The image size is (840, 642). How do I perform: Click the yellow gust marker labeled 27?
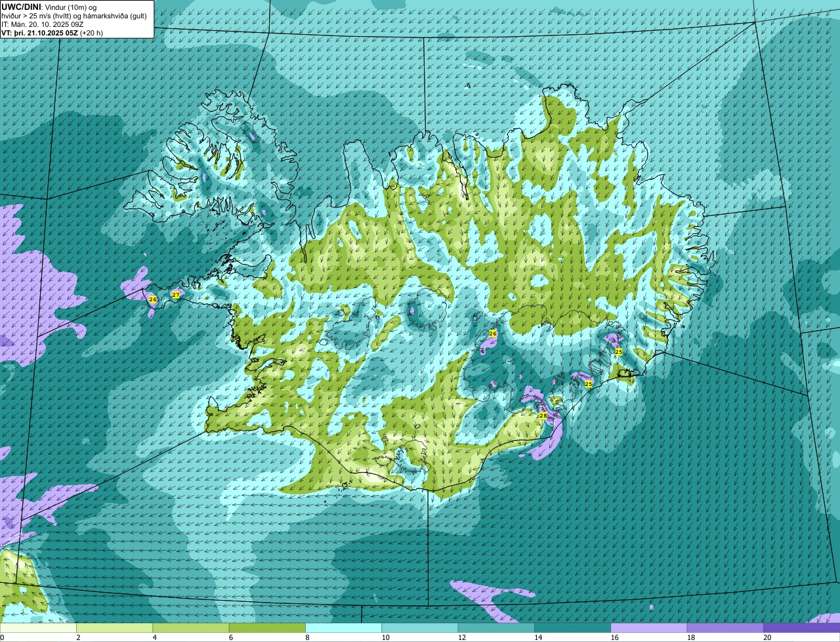[175, 295]
